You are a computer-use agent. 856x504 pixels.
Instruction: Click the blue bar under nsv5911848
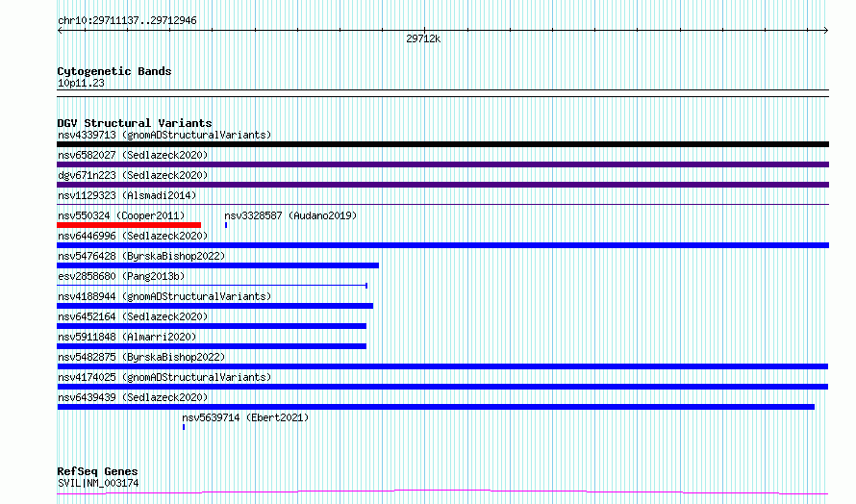212,346
